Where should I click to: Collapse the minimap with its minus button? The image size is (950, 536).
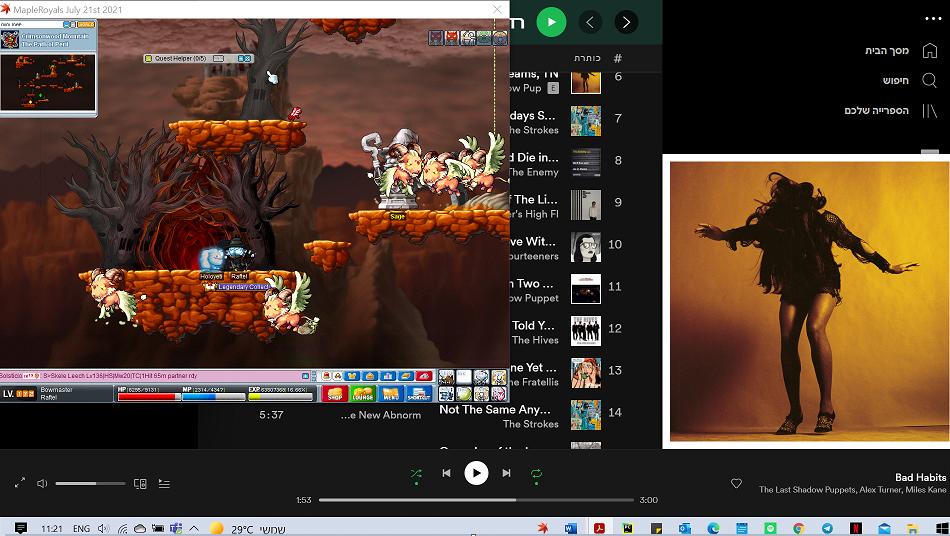tap(66, 25)
